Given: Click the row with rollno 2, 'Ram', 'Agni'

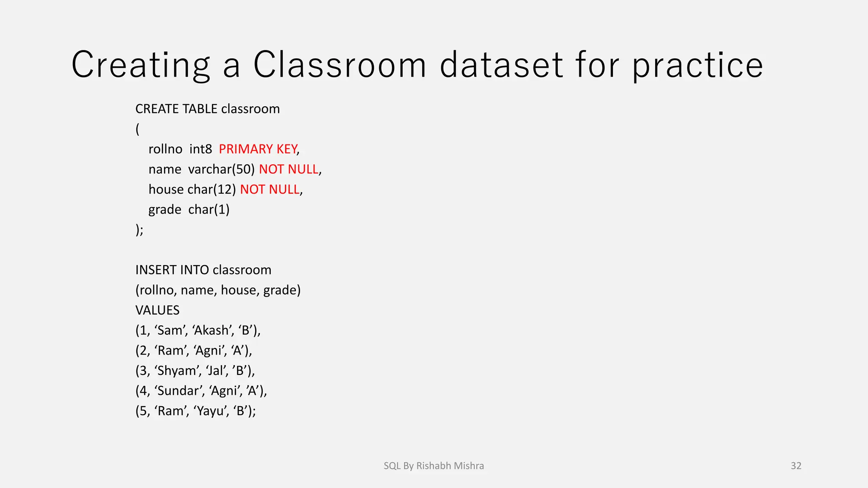Looking at the screenshot, I should 194,350.
